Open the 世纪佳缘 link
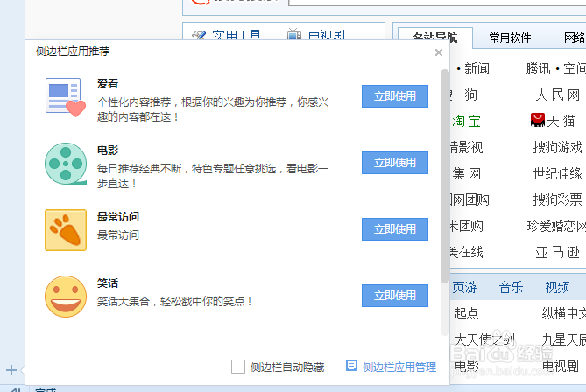This screenshot has height=392, width=586. [x=558, y=173]
